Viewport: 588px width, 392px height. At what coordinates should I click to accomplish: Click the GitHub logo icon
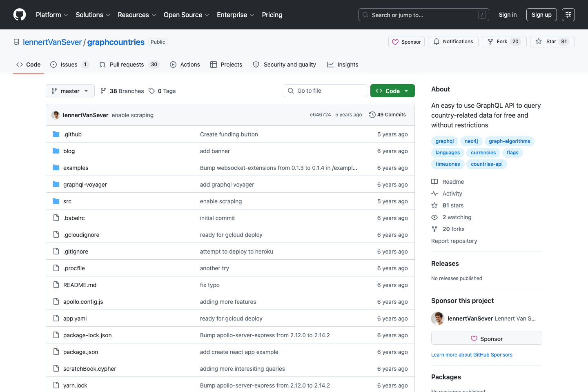tap(19, 15)
